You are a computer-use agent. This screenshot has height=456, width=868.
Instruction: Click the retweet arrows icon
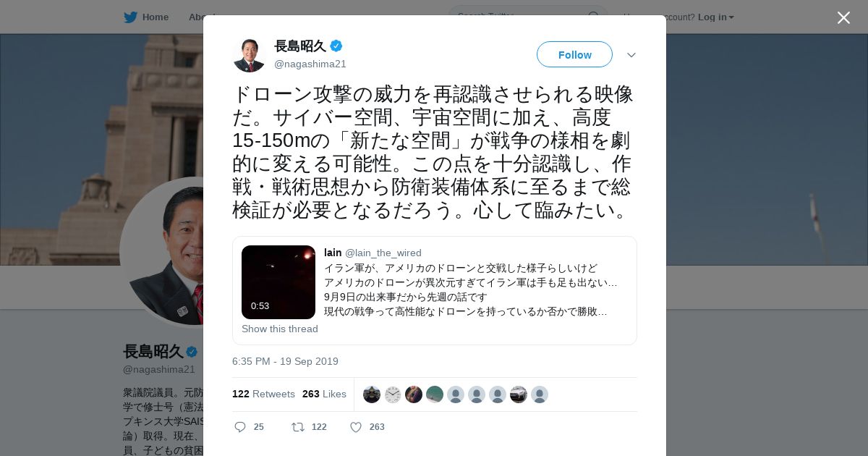(x=298, y=427)
